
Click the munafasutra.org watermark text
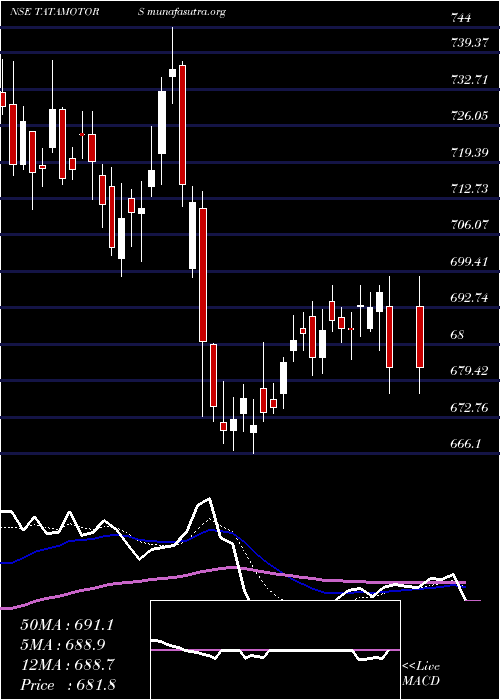click(186, 12)
